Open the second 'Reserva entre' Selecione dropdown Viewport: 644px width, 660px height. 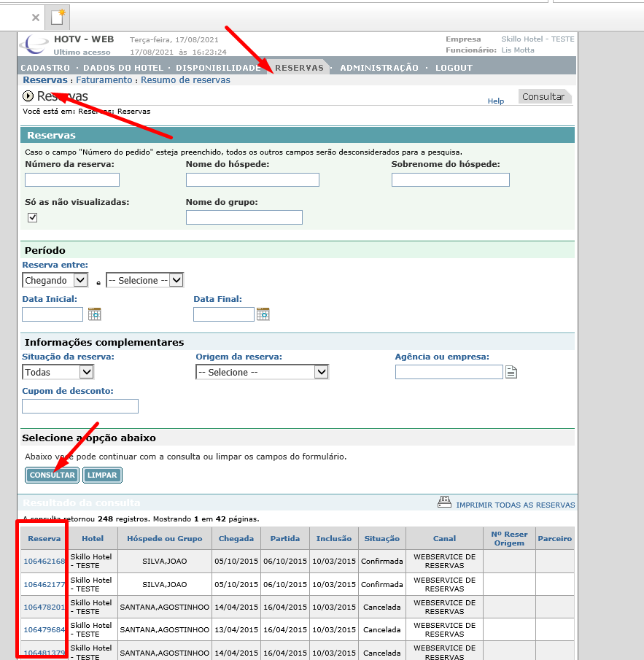(145, 280)
